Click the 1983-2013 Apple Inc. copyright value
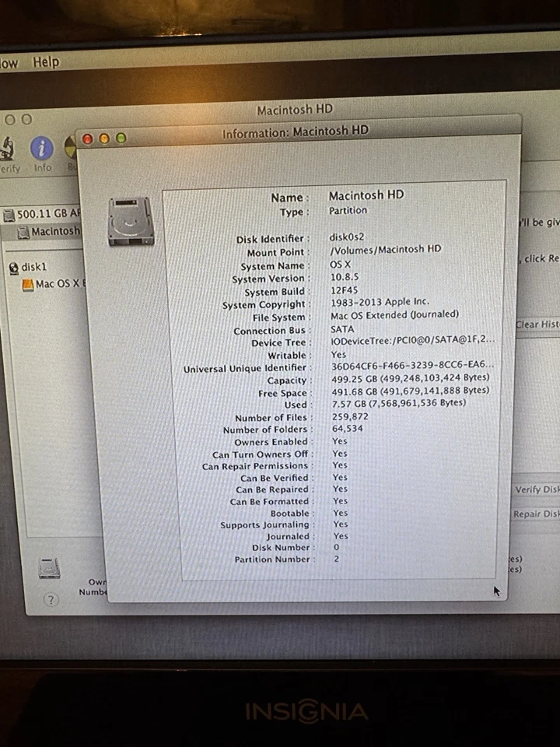Screen dimensions: 560x747 click(x=380, y=302)
